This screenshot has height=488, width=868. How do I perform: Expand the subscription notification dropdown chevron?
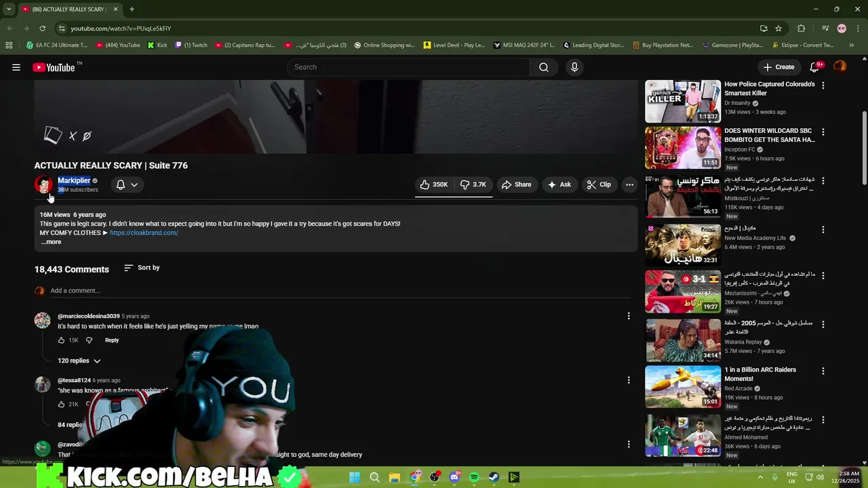pos(134,184)
